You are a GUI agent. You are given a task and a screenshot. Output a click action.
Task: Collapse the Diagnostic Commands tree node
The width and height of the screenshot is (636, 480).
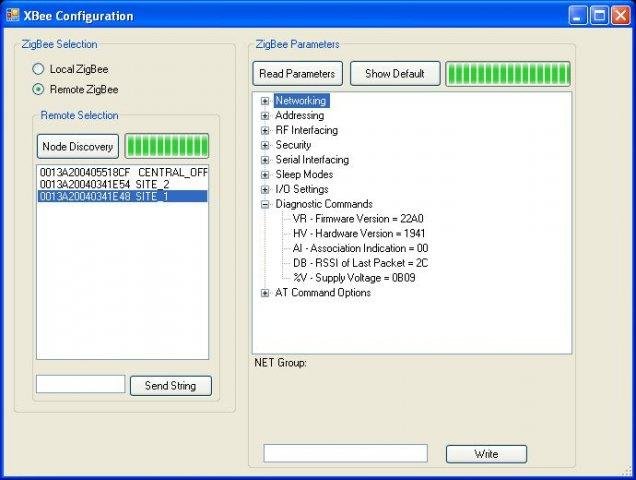point(265,204)
